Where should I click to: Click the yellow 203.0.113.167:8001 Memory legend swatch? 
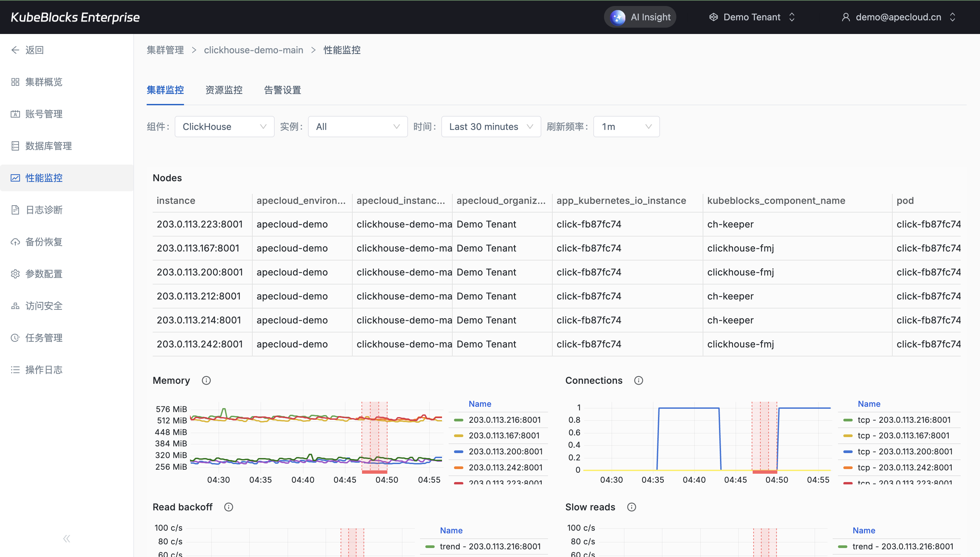pos(458,436)
